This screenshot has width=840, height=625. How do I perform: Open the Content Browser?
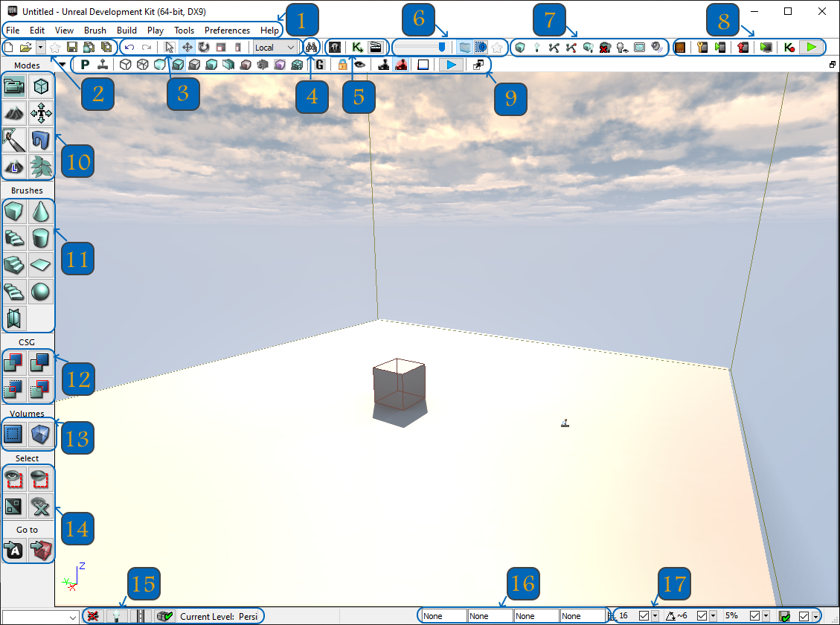[x=334, y=47]
